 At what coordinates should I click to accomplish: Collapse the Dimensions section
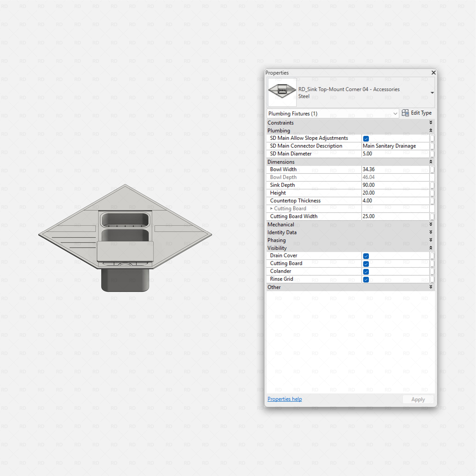point(431,162)
